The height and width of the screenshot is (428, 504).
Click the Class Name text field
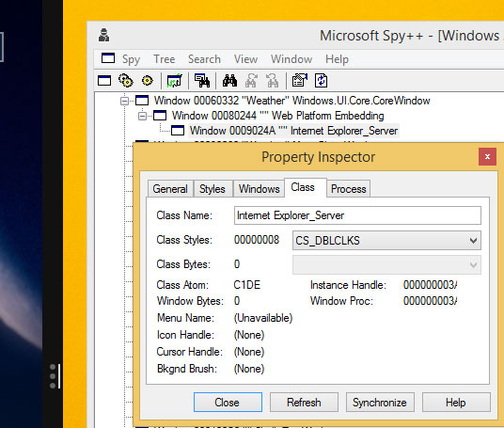[357, 215]
